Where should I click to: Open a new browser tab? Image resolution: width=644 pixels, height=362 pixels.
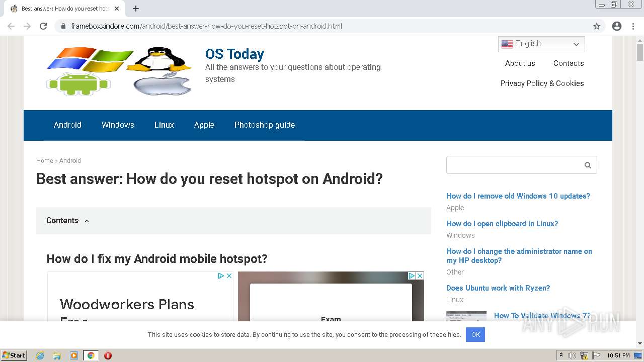coord(136,9)
